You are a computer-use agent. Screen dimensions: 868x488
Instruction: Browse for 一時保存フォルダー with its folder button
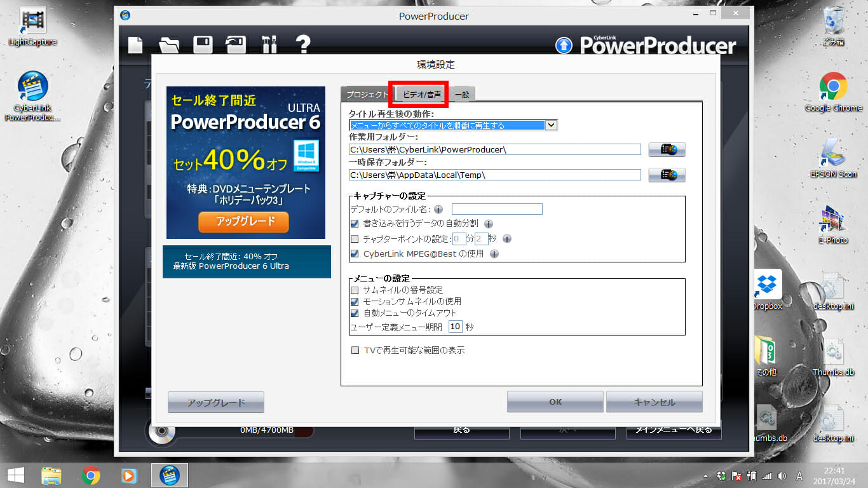[667, 175]
